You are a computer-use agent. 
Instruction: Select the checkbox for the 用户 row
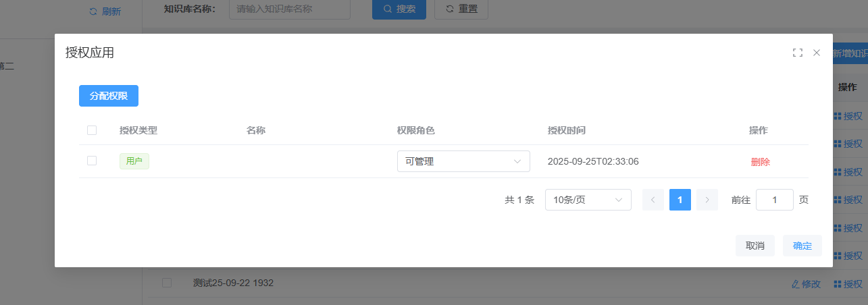pyautogui.click(x=92, y=161)
